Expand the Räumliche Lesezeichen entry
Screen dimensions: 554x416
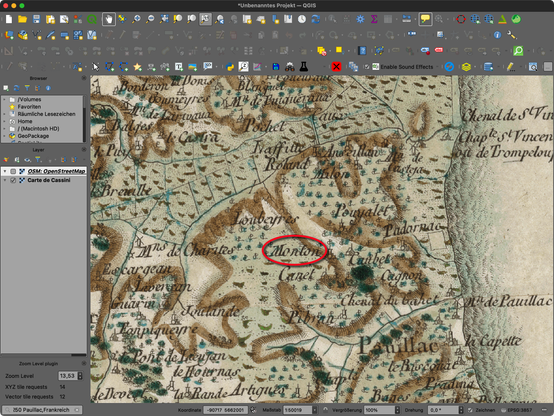pos(4,114)
